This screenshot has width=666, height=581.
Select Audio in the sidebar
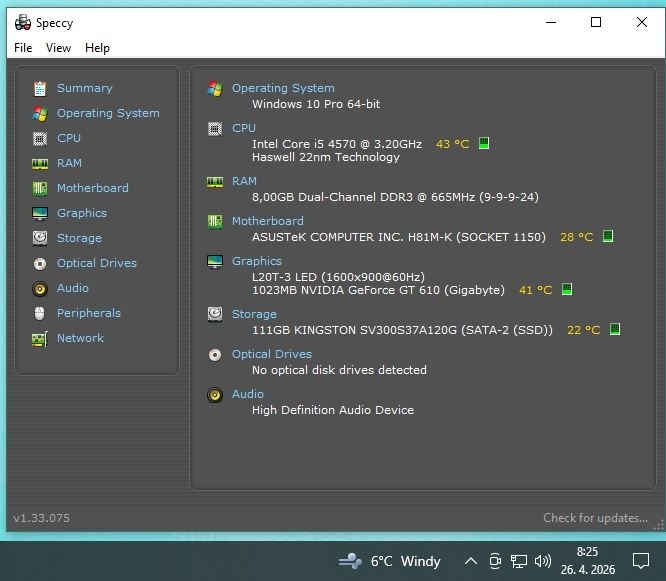[x=73, y=288]
